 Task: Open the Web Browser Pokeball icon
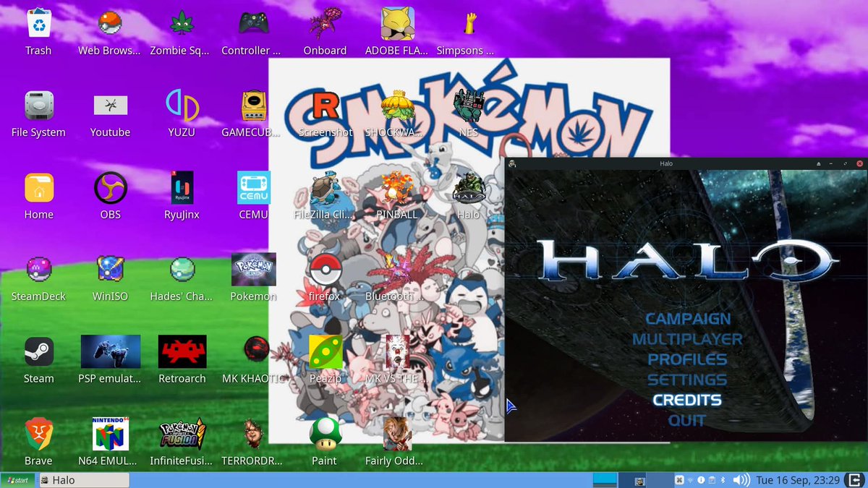coord(109,24)
